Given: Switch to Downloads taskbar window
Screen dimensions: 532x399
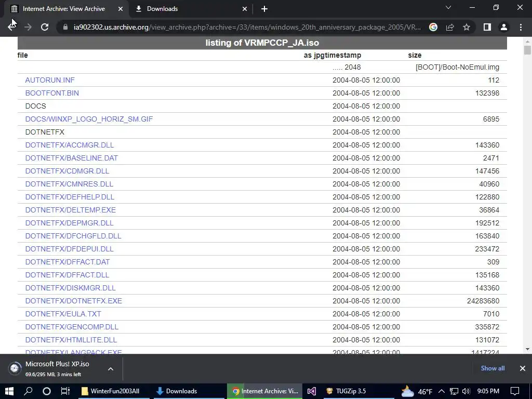Looking at the screenshot, I should coord(188,391).
